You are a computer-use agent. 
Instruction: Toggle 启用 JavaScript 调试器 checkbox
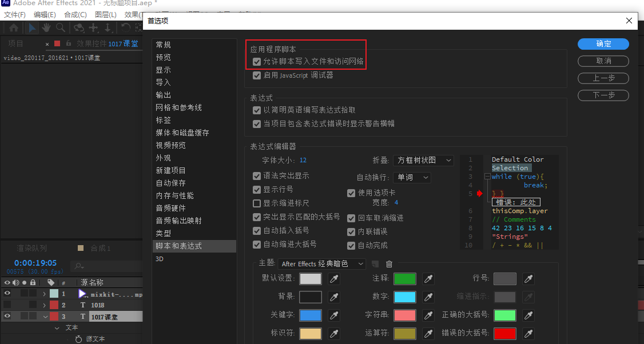257,75
